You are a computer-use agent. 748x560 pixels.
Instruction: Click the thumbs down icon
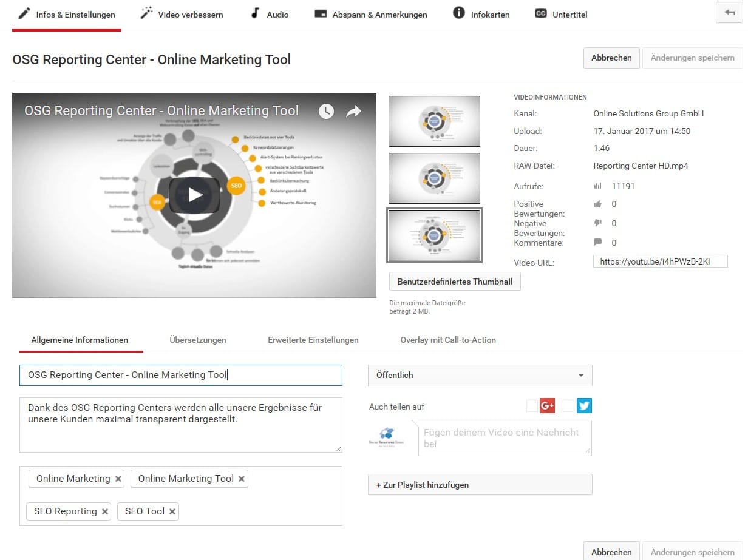pyautogui.click(x=597, y=223)
